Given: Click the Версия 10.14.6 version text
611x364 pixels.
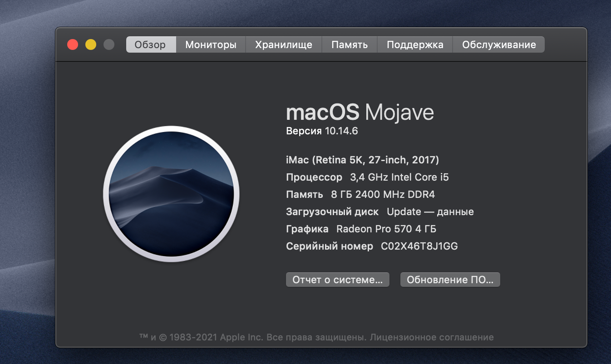Looking at the screenshot, I should pyautogui.click(x=322, y=131).
